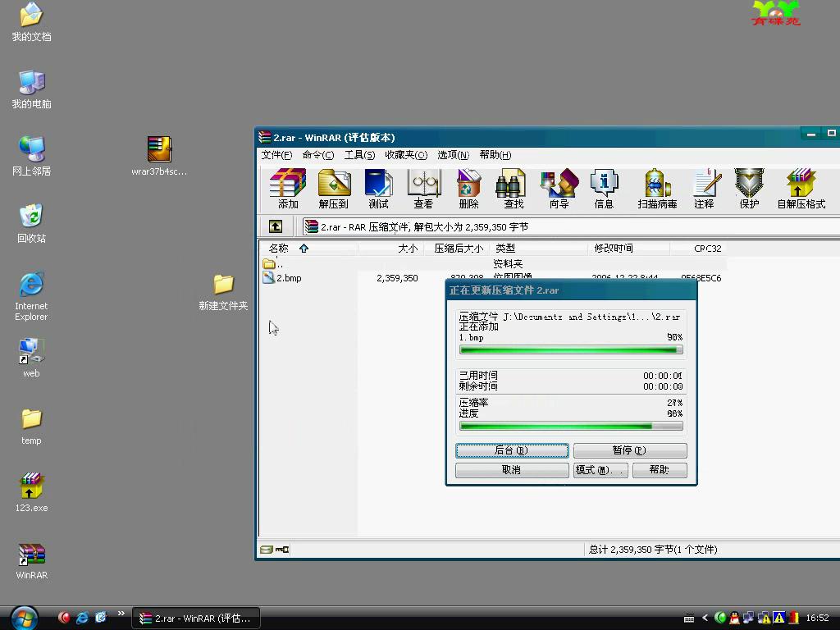Sort by the CRC32 column header
The image size is (840, 630).
point(698,248)
